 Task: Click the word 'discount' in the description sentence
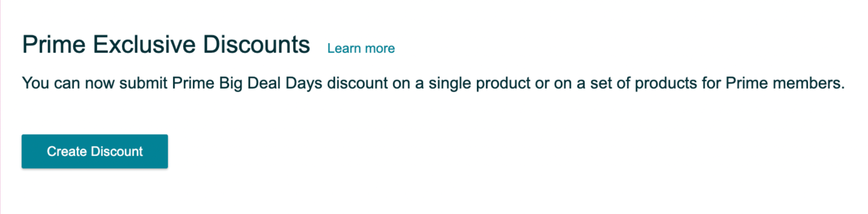click(357, 83)
